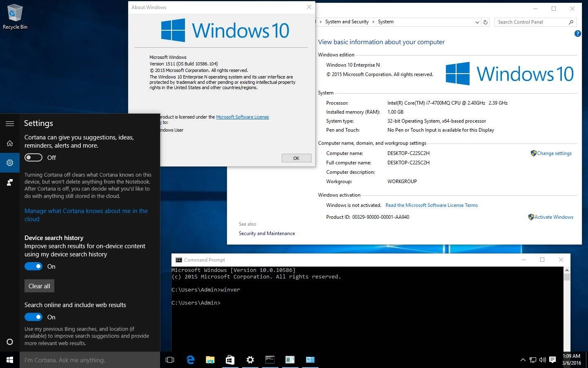The image size is (588, 368).
Task: Open Task View on taskbar
Action: (x=170, y=360)
